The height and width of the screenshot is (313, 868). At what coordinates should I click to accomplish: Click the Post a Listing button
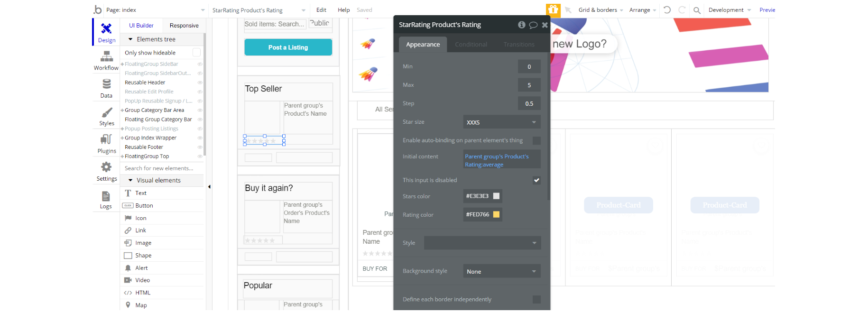[x=288, y=47]
